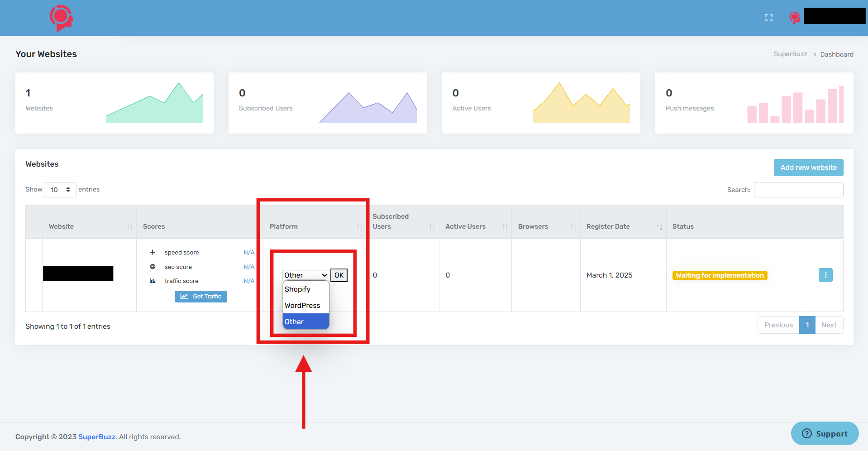Confirm platform with the OK button
This screenshot has height=451, width=868.
point(339,275)
